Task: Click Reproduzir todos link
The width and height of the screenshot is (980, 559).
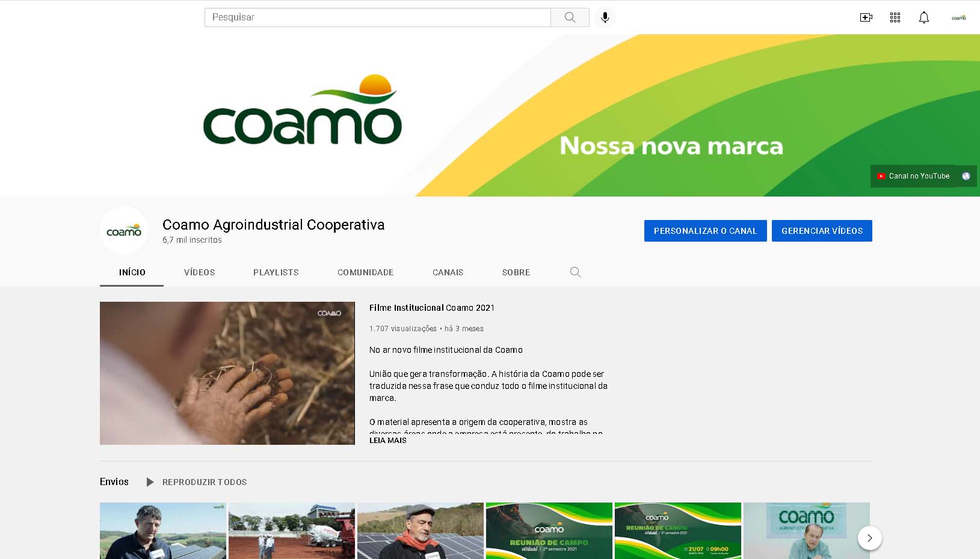Action: [x=205, y=482]
